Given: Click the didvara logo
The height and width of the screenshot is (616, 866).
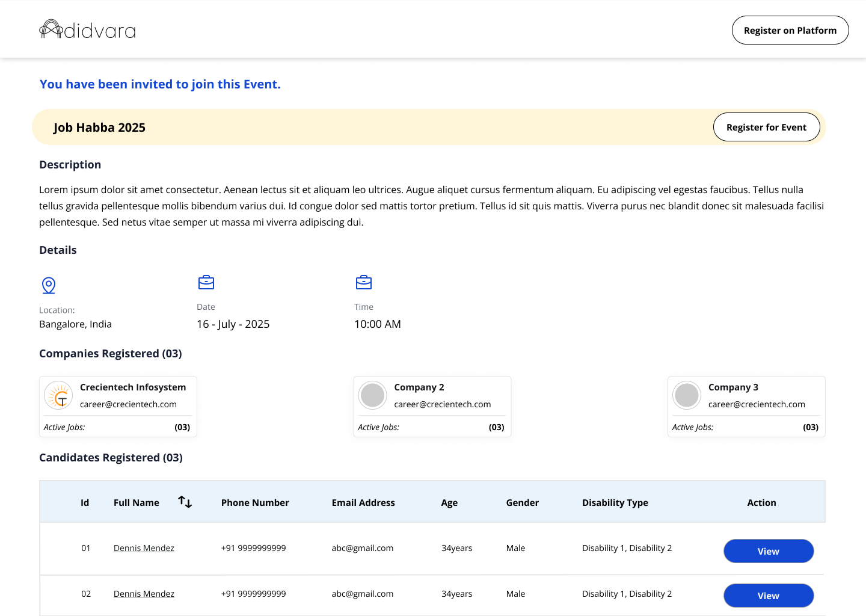Looking at the screenshot, I should (x=88, y=29).
